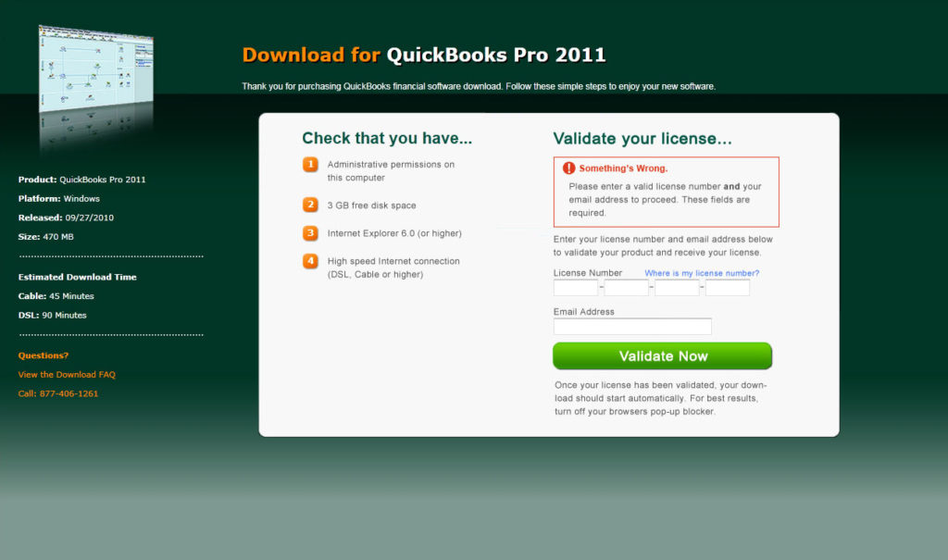Click the 'Platform: Windows' line
The height and width of the screenshot is (560, 948).
click(58, 198)
